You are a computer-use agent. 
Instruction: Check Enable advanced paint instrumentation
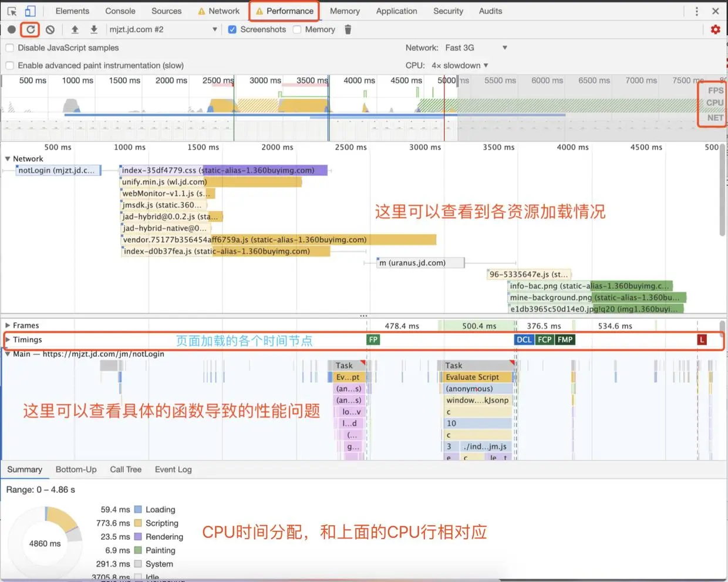tap(9, 65)
